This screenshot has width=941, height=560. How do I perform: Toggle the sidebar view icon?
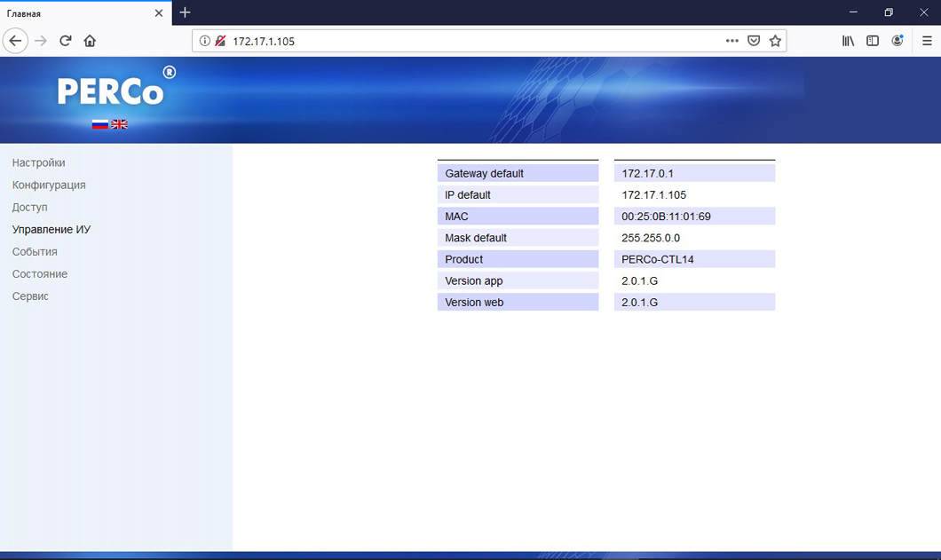coord(873,41)
